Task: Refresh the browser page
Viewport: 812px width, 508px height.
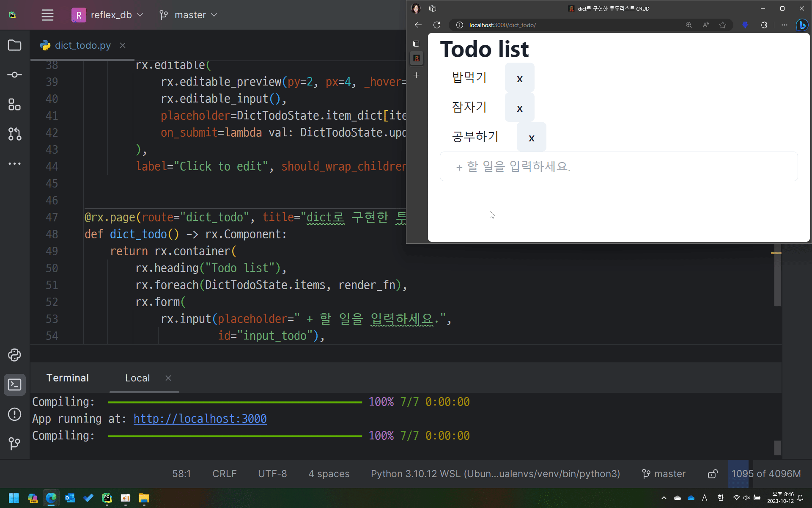Action: point(437,25)
